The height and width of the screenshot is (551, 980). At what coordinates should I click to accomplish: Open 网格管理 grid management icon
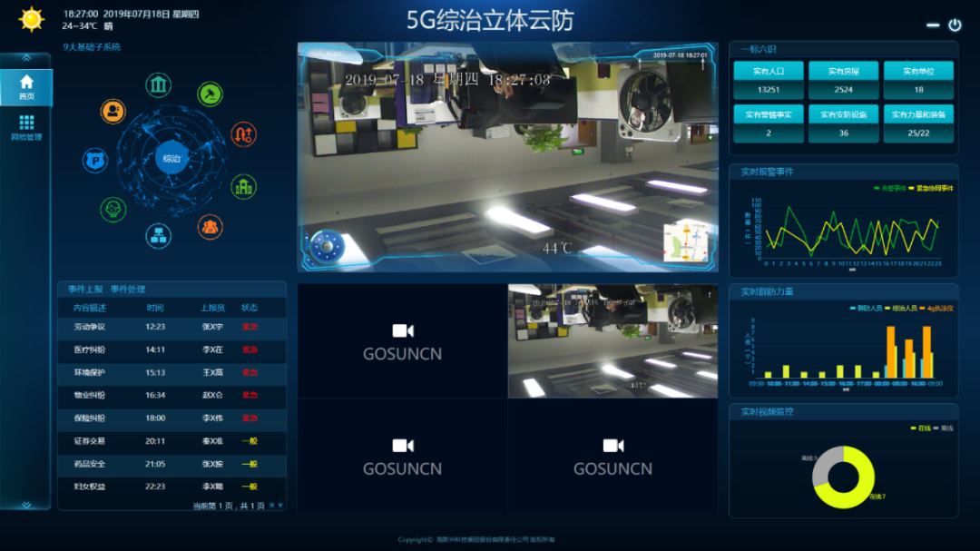(26, 127)
